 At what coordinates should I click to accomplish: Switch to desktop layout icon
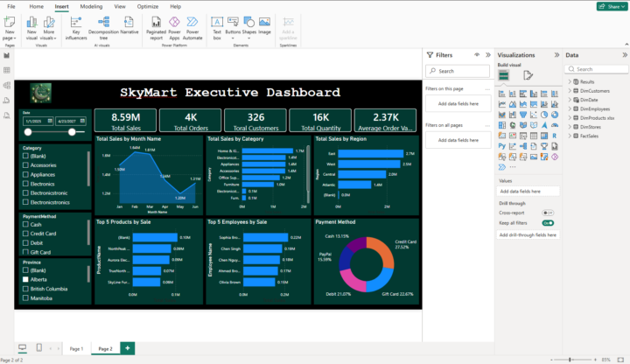[x=23, y=348]
